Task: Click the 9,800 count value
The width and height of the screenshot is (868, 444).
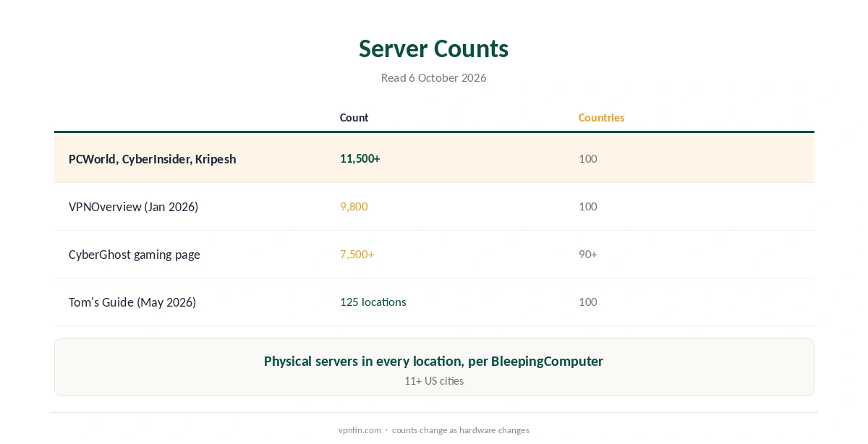Action: point(354,206)
